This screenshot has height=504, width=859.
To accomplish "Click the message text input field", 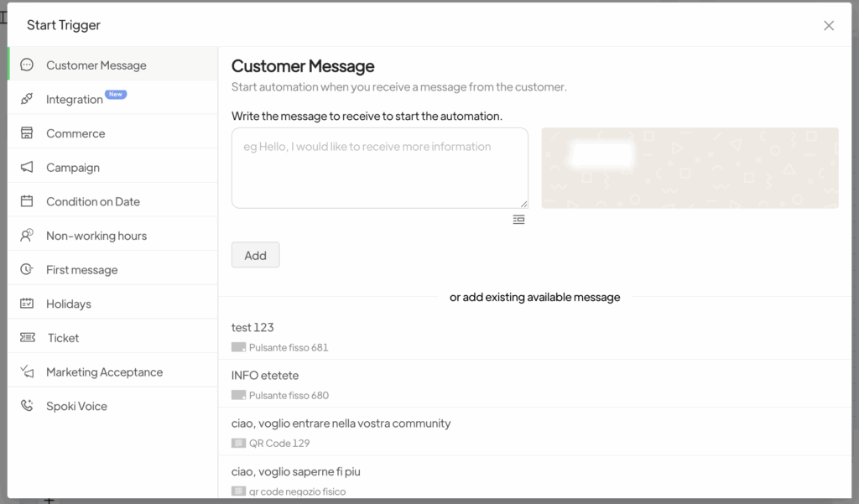I will [x=379, y=168].
